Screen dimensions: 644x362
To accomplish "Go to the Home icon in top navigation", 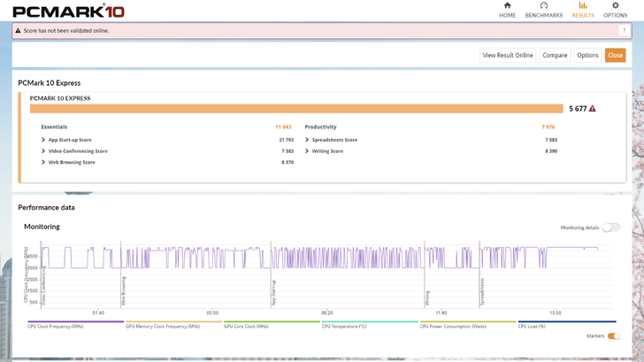I will pos(507,5).
